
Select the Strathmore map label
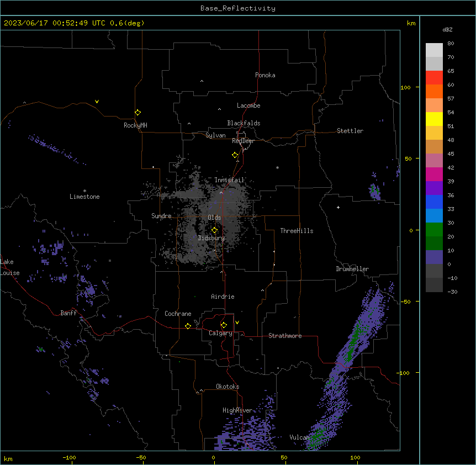coord(285,336)
